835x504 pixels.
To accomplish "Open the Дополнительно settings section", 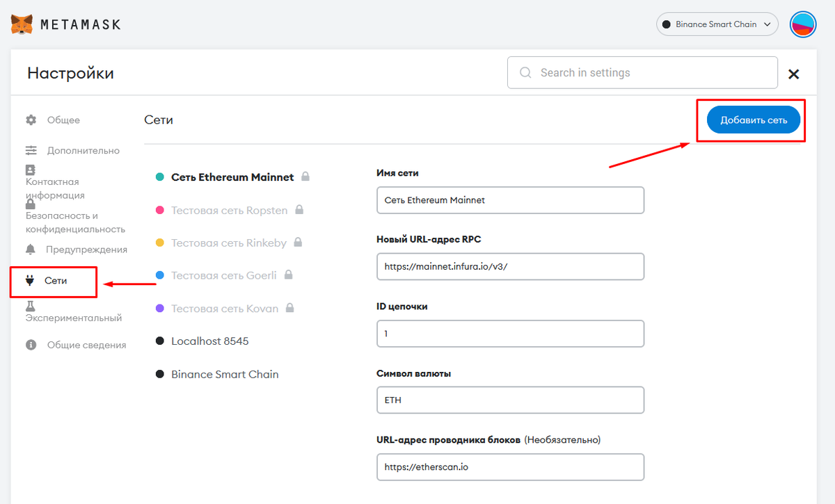I will [83, 150].
